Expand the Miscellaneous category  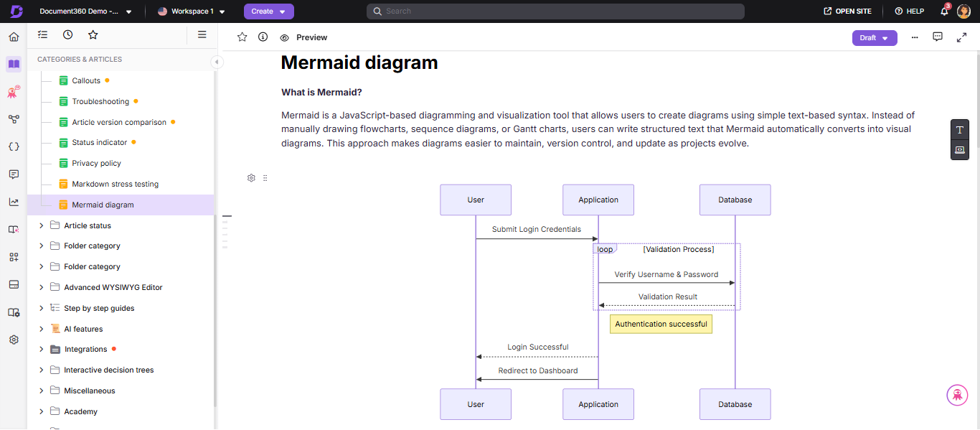(x=41, y=391)
